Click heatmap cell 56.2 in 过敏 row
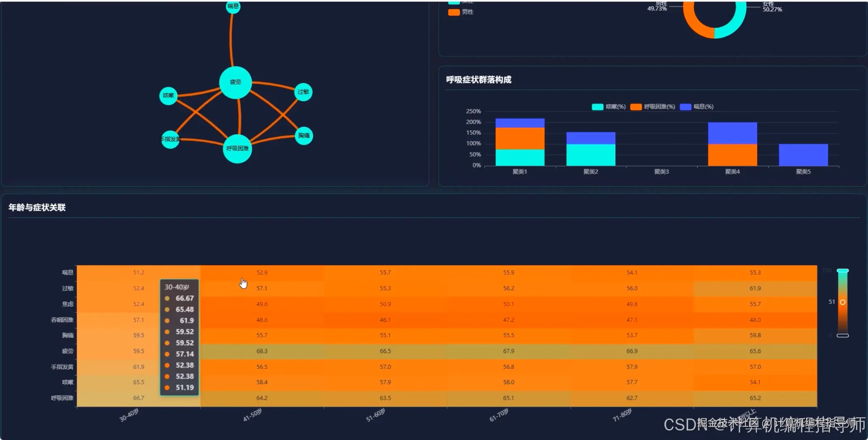 click(x=509, y=288)
